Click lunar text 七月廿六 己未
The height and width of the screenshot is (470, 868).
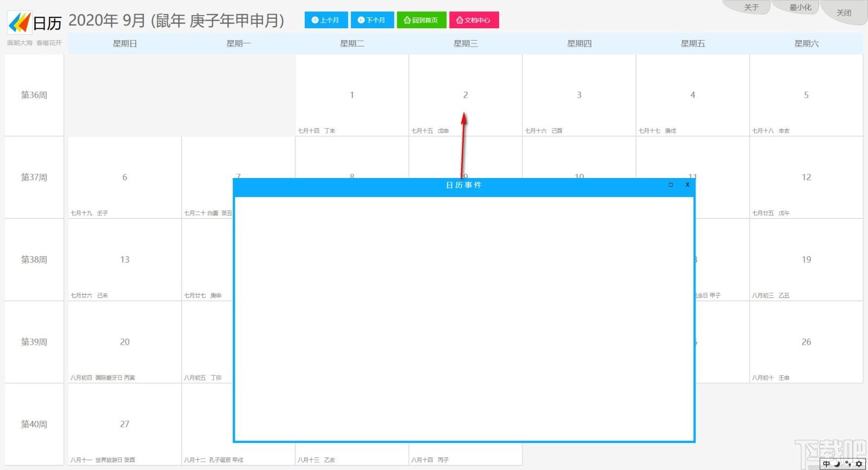pos(90,296)
